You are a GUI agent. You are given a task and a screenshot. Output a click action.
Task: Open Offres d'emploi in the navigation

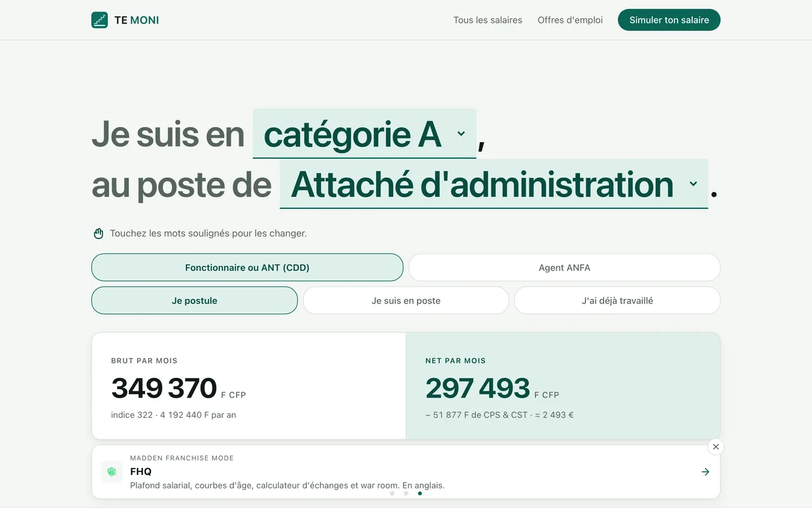point(570,20)
